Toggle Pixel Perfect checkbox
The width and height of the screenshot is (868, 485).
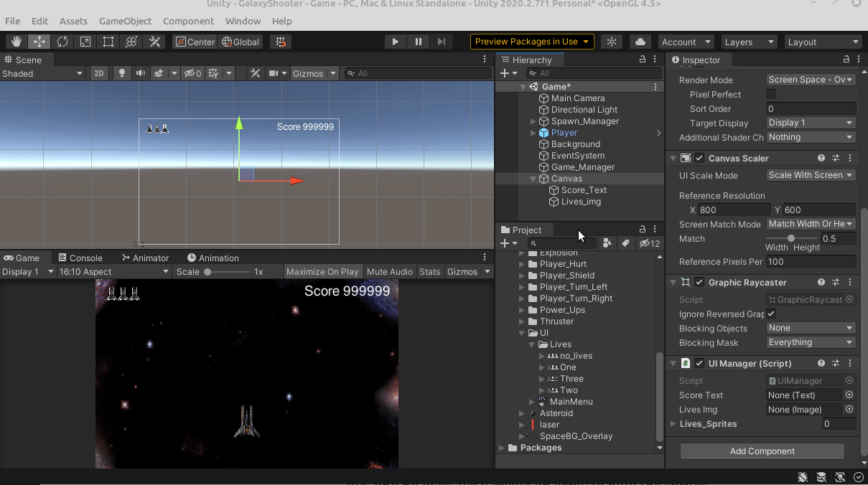[771, 94]
